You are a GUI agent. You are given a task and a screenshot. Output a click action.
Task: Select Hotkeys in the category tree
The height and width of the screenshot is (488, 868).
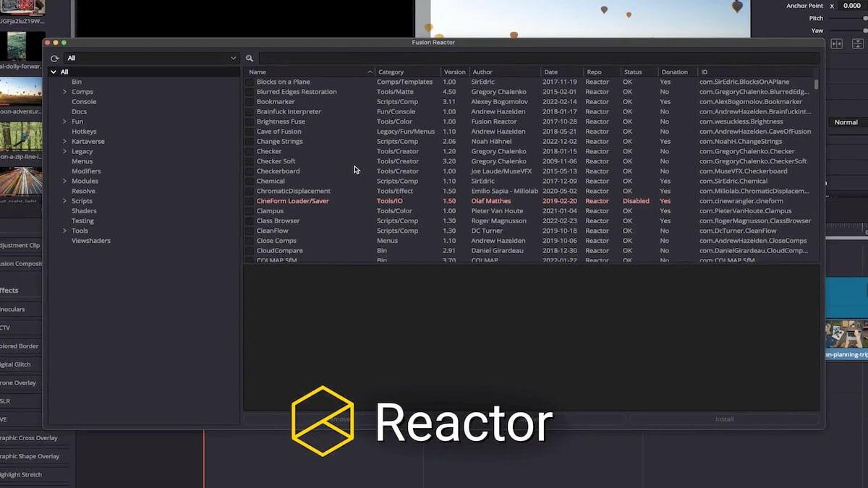coord(84,132)
